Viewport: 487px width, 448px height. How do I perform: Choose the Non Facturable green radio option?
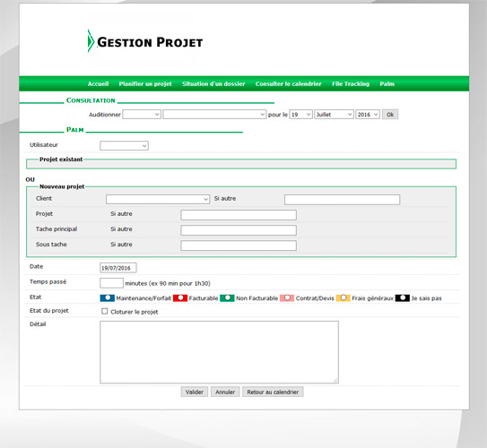point(227,297)
